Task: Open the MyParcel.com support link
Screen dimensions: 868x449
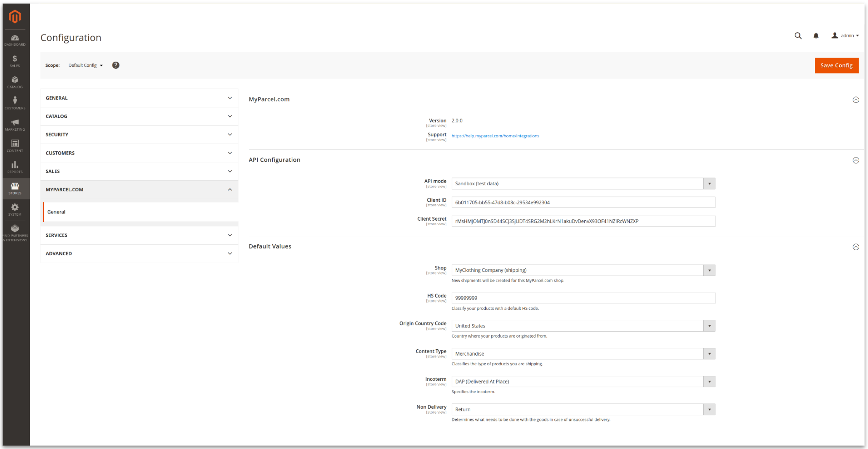Action: tap(495, 136)
